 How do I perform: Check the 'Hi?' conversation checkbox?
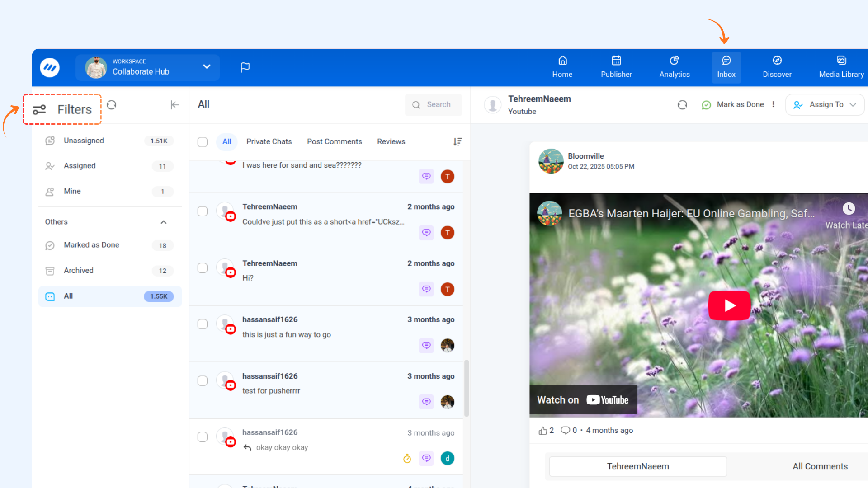[203, 268]
